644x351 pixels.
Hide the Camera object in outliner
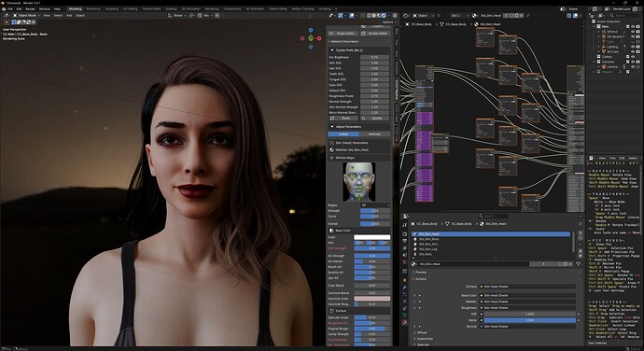tap(633, 66)
